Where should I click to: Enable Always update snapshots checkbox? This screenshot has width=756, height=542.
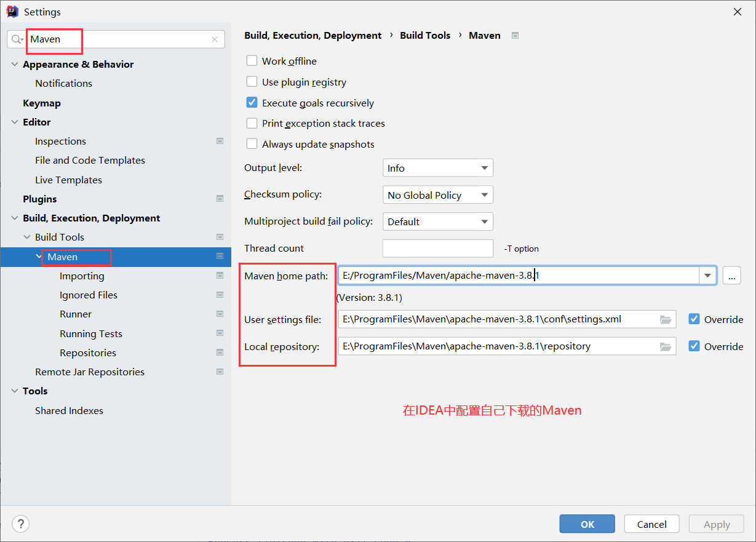pos(252,144)
